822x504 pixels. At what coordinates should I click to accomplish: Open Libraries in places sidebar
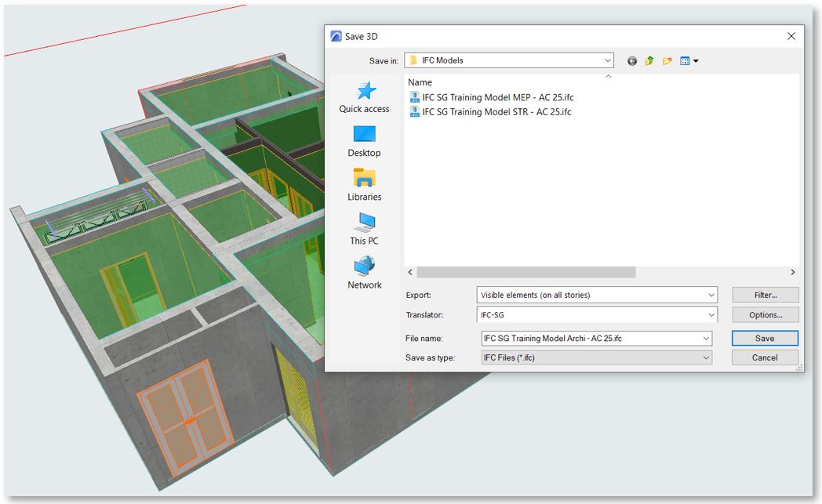pos(364,186)
